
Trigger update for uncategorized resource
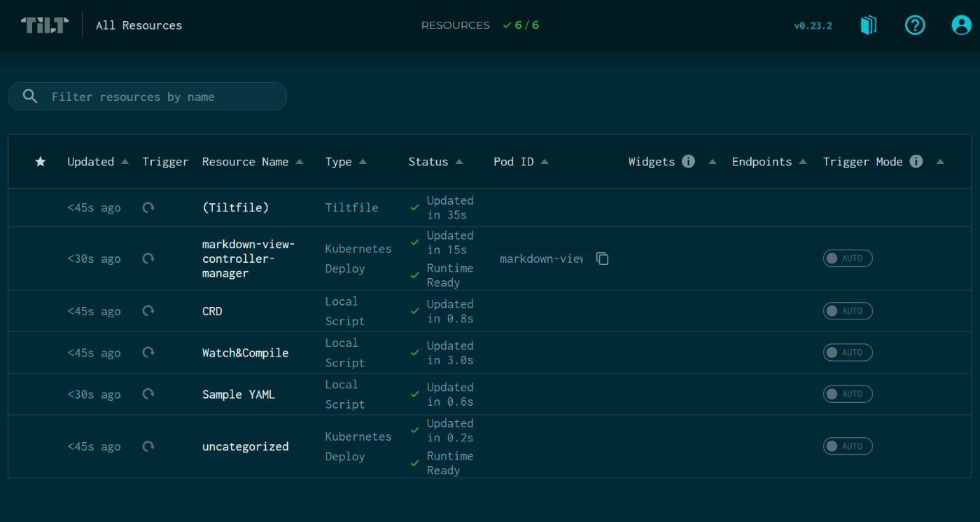(148, 446)
